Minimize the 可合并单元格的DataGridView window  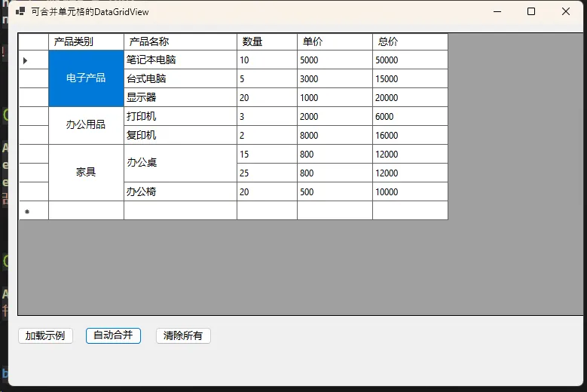(497, 11)
